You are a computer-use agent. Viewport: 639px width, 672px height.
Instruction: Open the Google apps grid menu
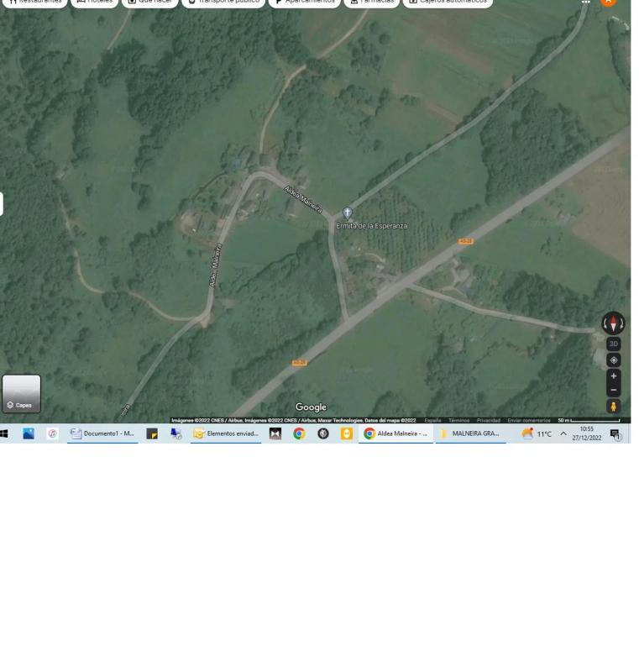click(x=585, y=3)
